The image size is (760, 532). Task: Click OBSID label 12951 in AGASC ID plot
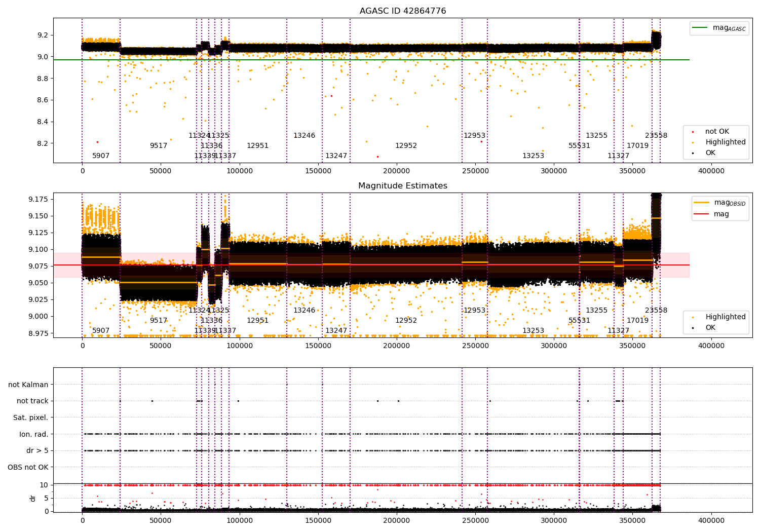[x=258, y=145]
